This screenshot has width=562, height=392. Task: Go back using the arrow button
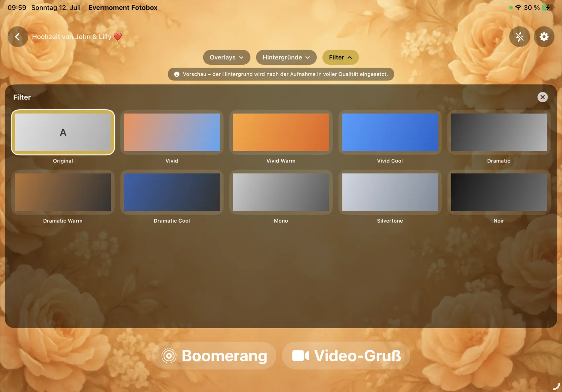[18, 37]
